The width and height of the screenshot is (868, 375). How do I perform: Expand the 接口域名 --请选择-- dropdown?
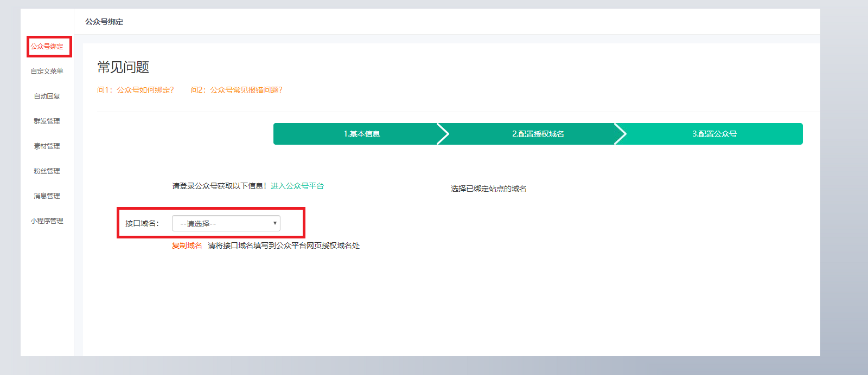click(226, 223)
